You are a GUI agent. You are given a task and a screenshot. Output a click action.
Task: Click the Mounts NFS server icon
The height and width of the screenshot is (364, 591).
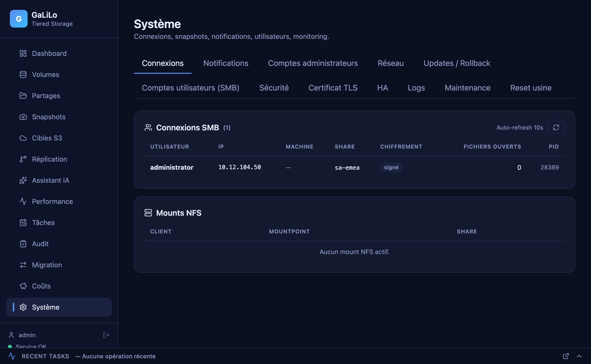point(148,213)
